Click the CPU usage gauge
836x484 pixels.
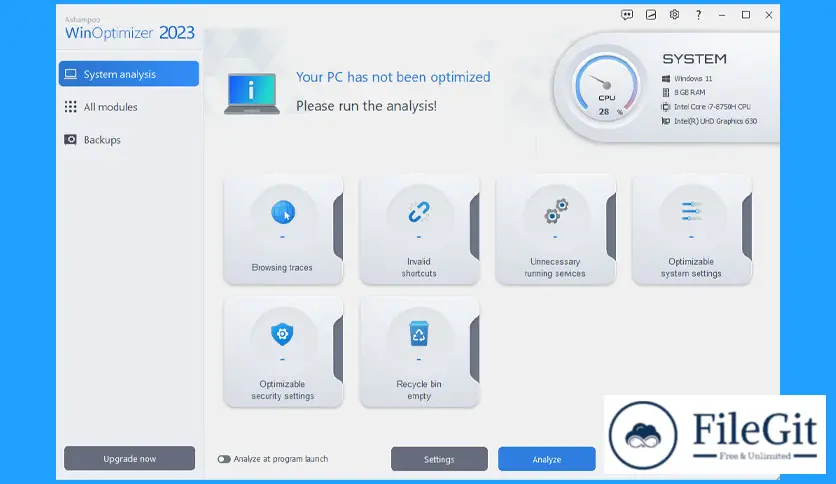click(x=606, y=87)
